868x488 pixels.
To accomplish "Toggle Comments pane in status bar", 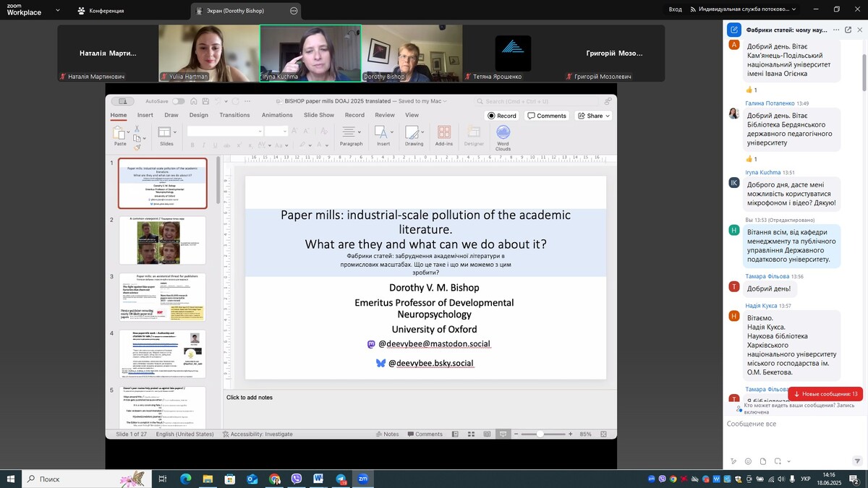I will pos(425,434).
